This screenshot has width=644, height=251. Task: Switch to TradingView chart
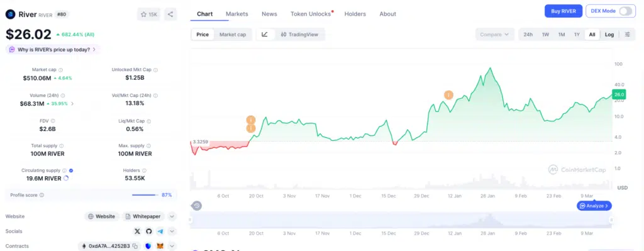(299, 35)
